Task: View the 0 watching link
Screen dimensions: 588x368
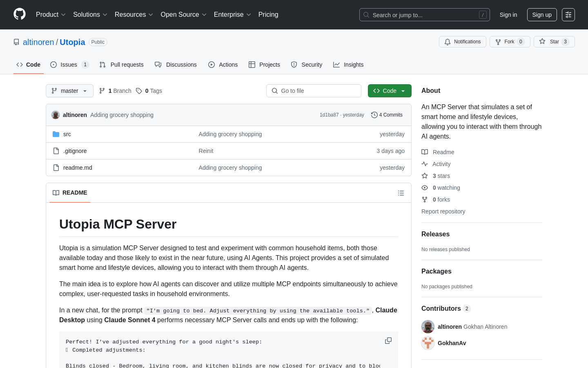Action: [441, 188]
